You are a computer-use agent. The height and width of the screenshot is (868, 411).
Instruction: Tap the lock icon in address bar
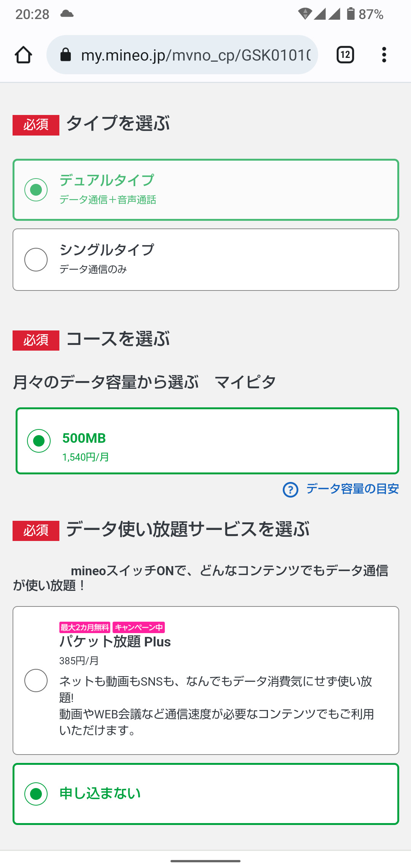(66, 55)
